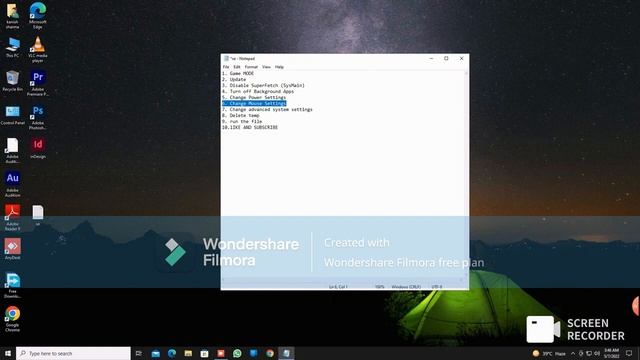Viewport: 640px width, 360px height.
Task: Minimize the Notepad window
Action: point(431,58)
